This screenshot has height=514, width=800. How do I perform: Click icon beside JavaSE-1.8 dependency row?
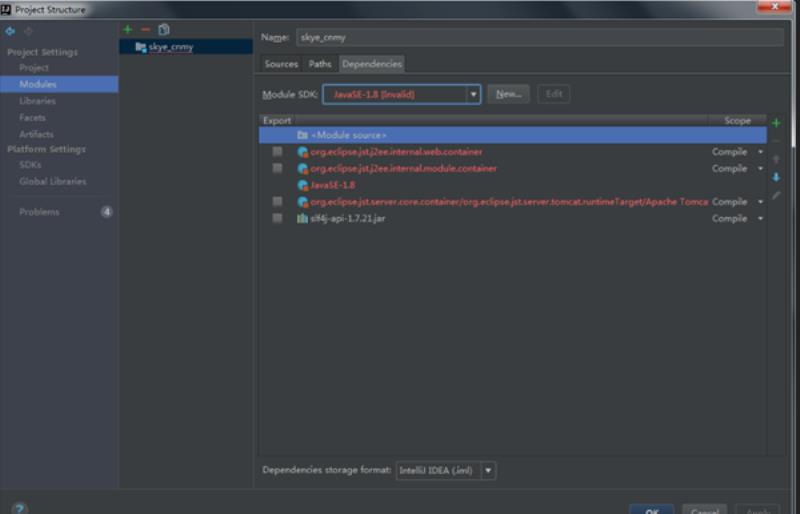tap(303, 185)
